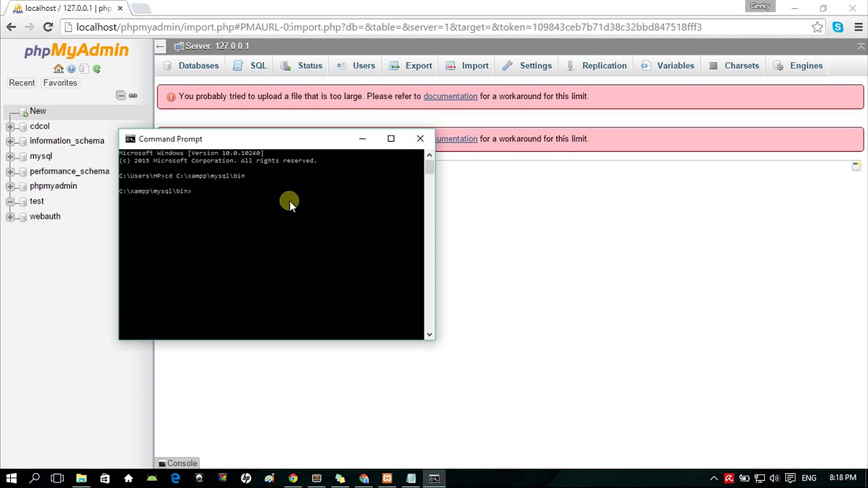Expand the phpmyadmin database node

10,186
